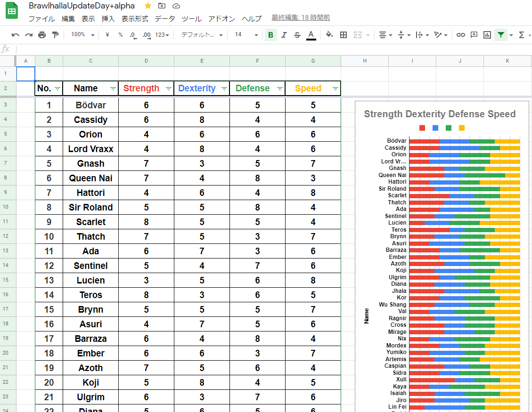Toggle strikethrough formatting
The image size is (532, 412).
(x=297, y=34)
